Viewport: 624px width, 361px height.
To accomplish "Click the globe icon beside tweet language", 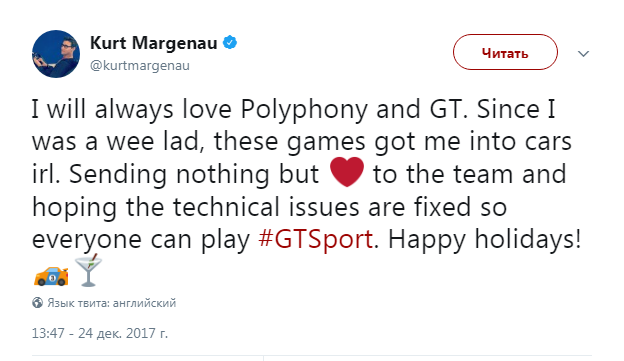I will [37, 302].
